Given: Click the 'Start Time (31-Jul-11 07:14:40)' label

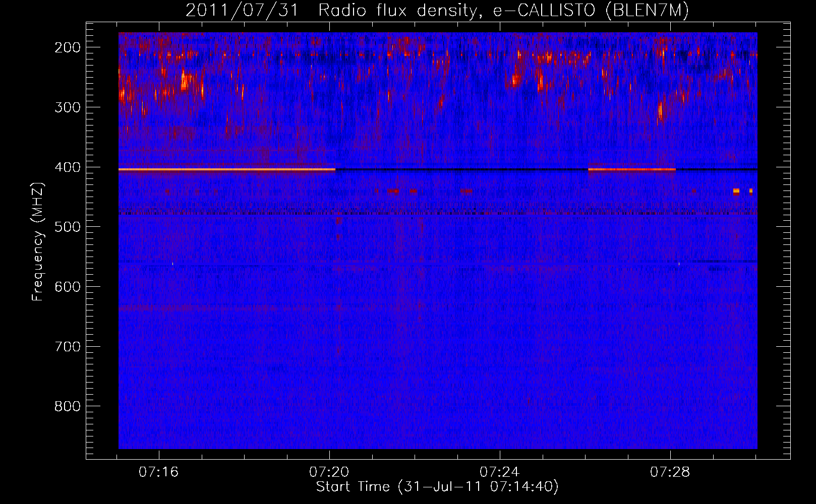Looking at the screenshot, I should [x=437, y=487].
